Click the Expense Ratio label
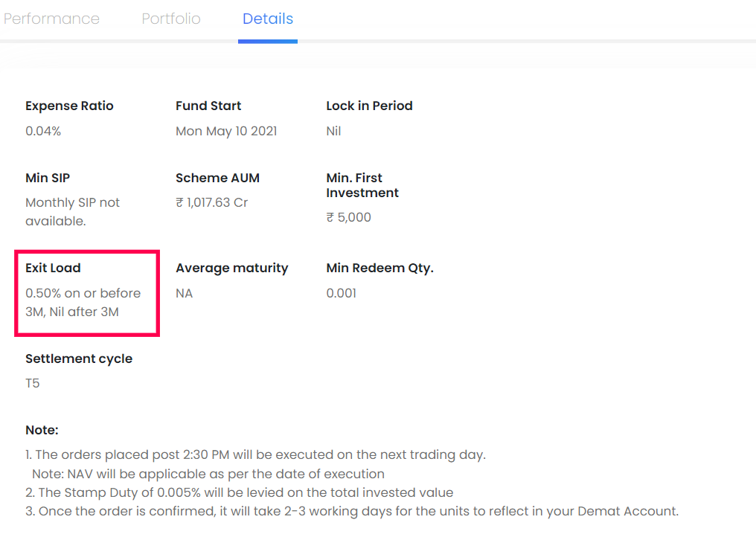This screenshot has width=756, height=540. 69,106
